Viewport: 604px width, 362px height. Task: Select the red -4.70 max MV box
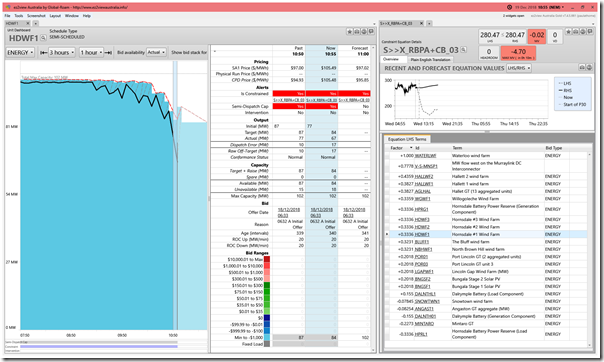[518, 53]
